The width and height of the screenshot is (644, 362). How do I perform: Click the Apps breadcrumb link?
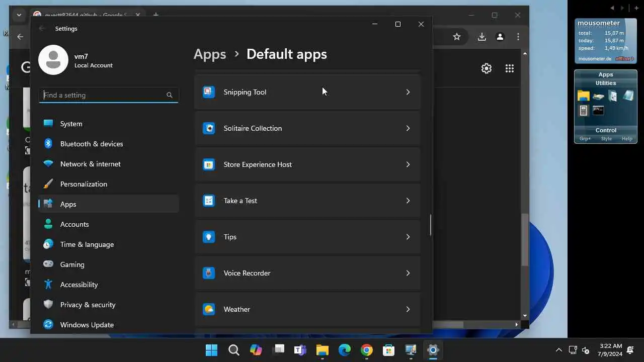point(210,54)
